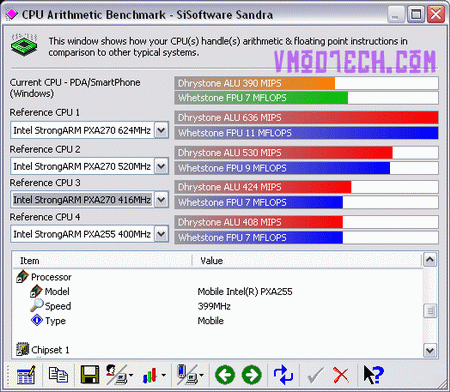This screenshot has height=392, width=450.
Task: Click the value Mobile Intel(R) PXA255
Action: [245, 292]
